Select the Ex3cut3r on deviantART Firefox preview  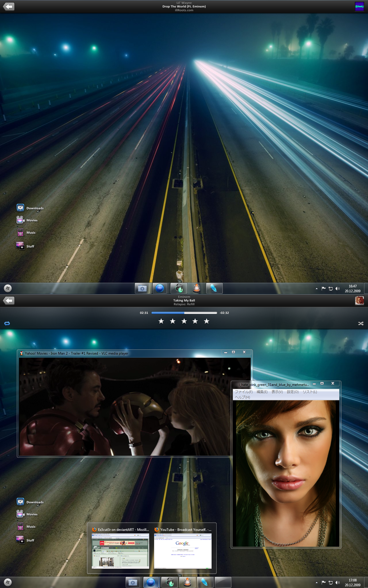point(120,548)
